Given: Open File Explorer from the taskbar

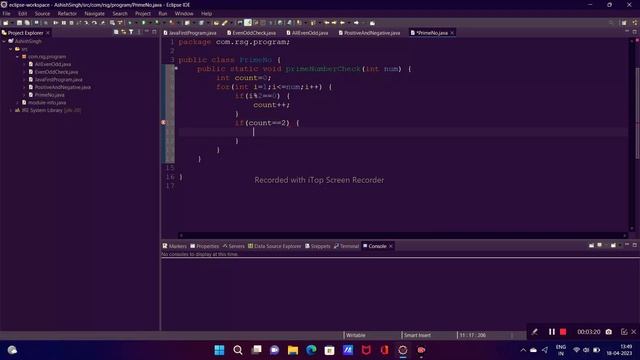Looking at the screenshot, I should (x=293, y=350).
